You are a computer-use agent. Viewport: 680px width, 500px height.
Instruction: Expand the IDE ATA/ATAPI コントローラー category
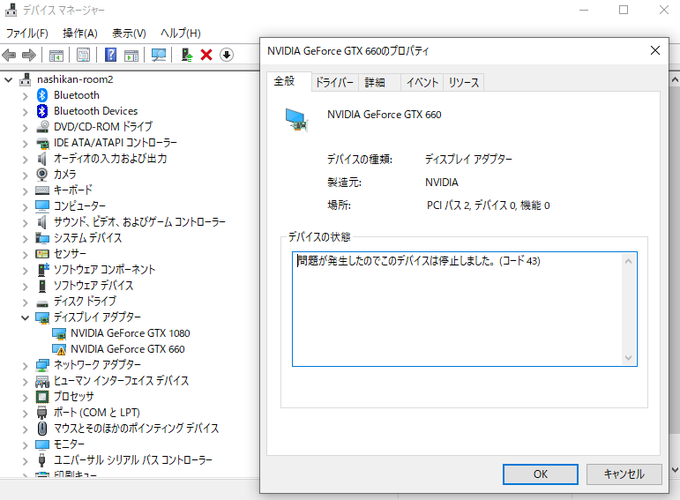coord(25,144)
